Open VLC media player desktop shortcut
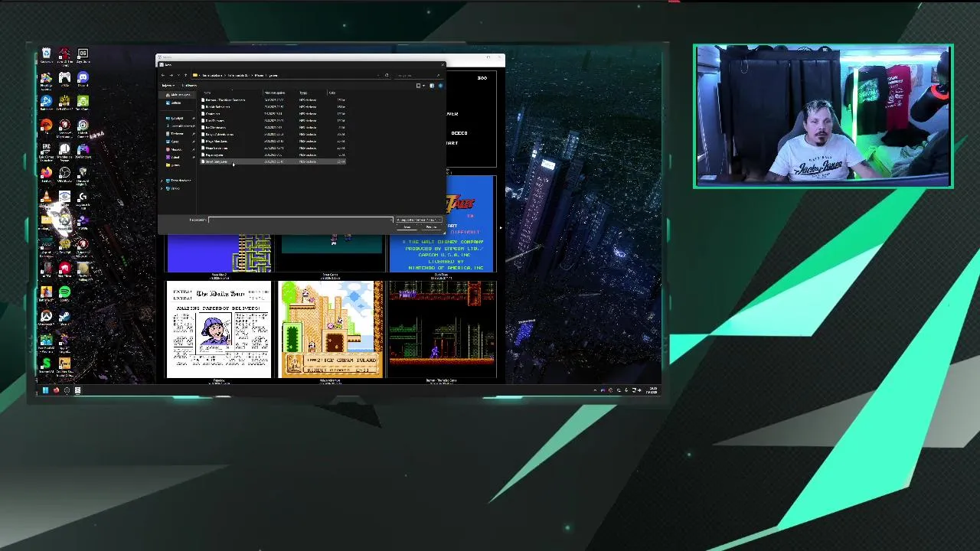Screen dimensions: 980x551 pos(46,197)
